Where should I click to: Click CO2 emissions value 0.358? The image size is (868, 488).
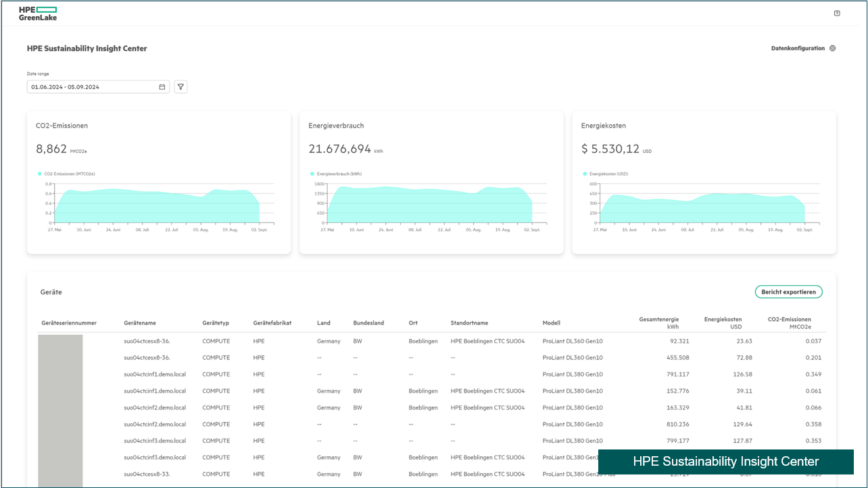point(814,424)
